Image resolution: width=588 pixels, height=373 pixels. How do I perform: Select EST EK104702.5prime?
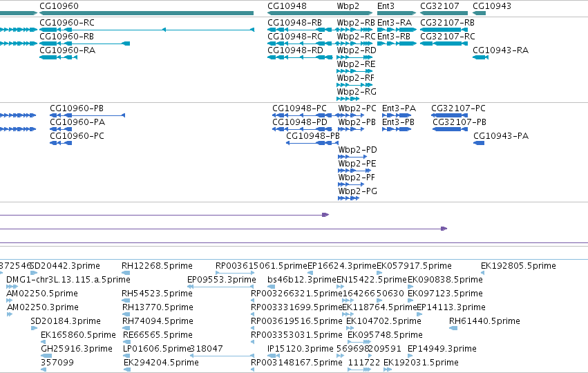pos(383,322)
